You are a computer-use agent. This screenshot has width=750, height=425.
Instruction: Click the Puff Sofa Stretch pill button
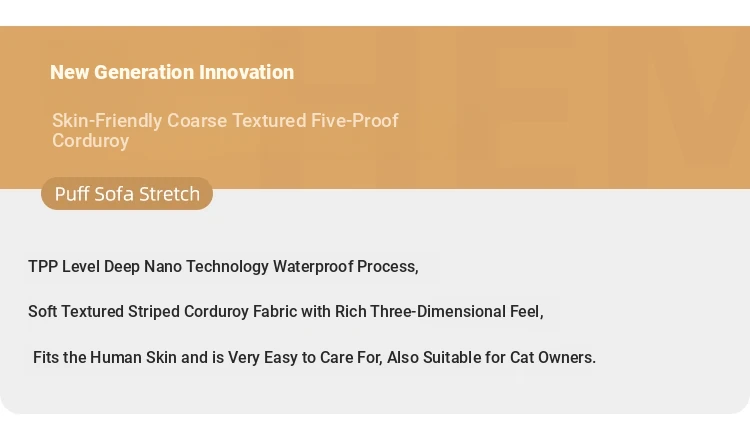pos(127,194)
